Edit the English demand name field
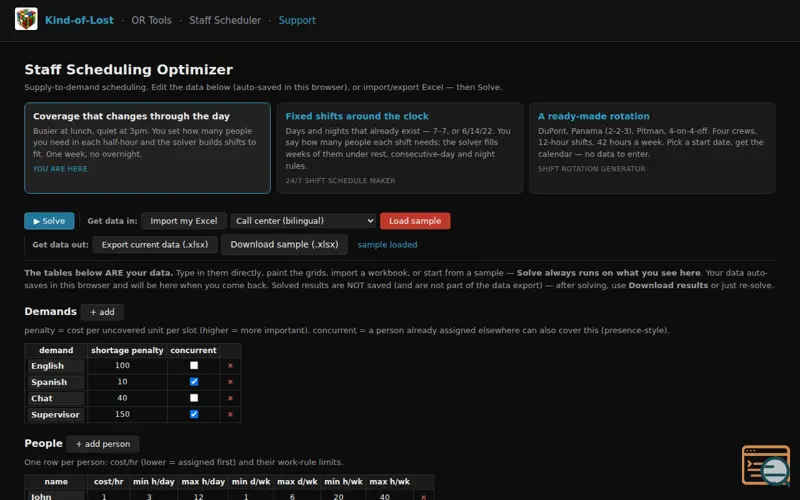The width and height of the screenshot is (800, 500). coord(56,366)
